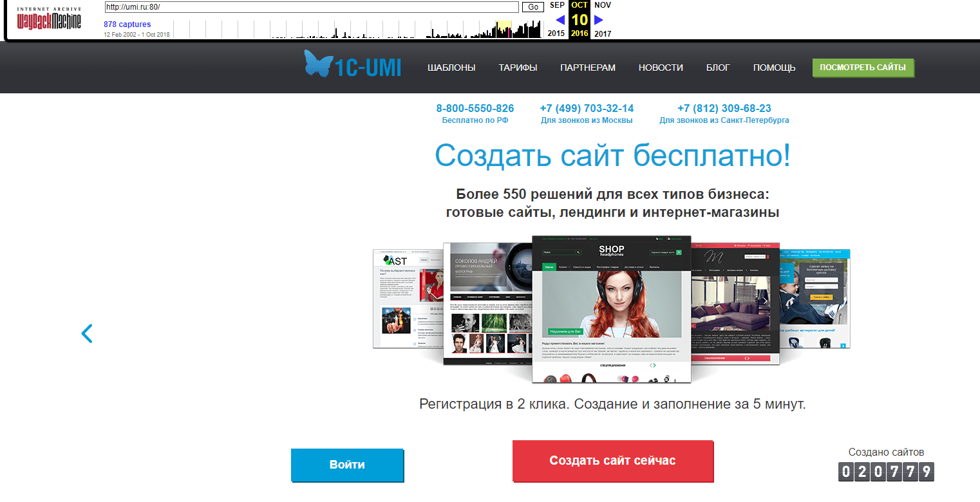Image resolution: width=980 pixels, height=502 pixels.
Task: Click the furniture interior template thumbnail
Action: (x=735, y=303)
